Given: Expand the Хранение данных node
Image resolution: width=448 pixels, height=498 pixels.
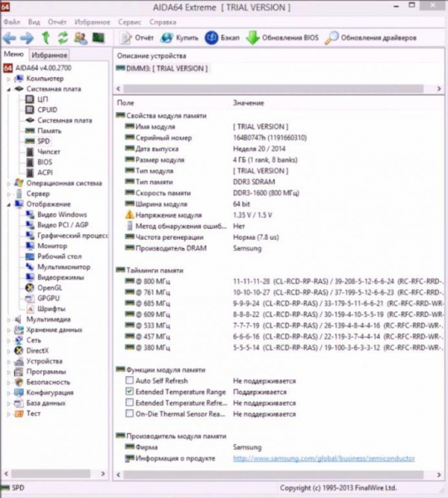Looking at the screenshot, I should pos(8,330).
